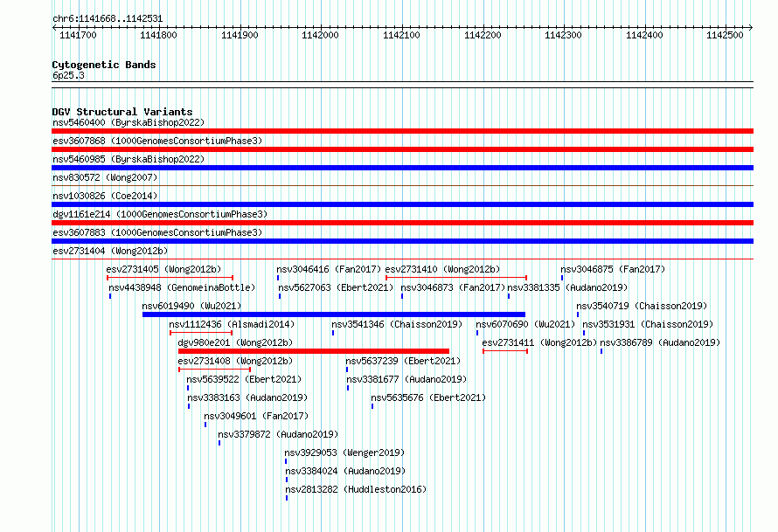Click nsv2813282 (Huddleston2016) label
This screenshot has width=778, height=532.
click(x=356, y=489)
